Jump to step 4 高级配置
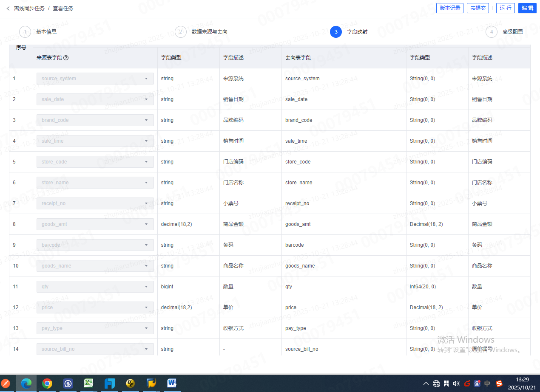Screen dimensions: 540x392 click(x=492, y=32)
